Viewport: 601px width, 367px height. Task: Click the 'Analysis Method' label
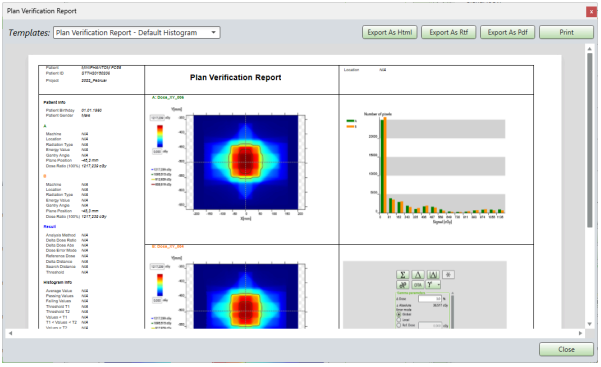click(x=61, y=235)
